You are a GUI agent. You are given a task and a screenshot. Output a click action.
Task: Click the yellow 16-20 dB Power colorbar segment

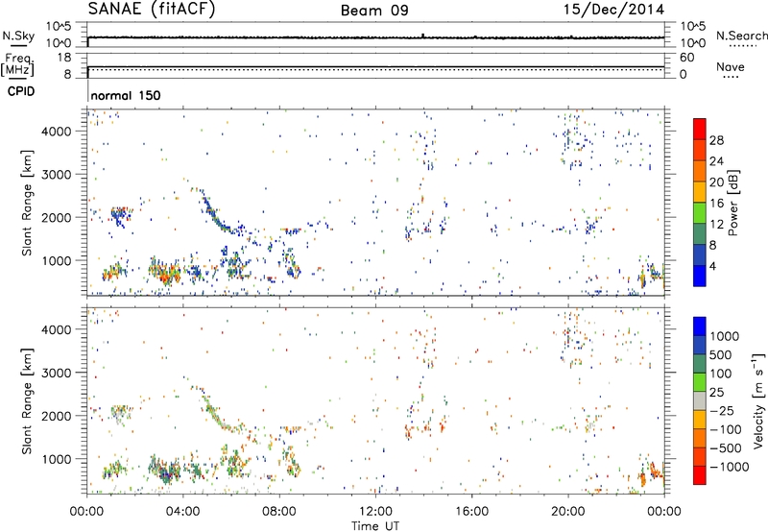tap(700, 192)
